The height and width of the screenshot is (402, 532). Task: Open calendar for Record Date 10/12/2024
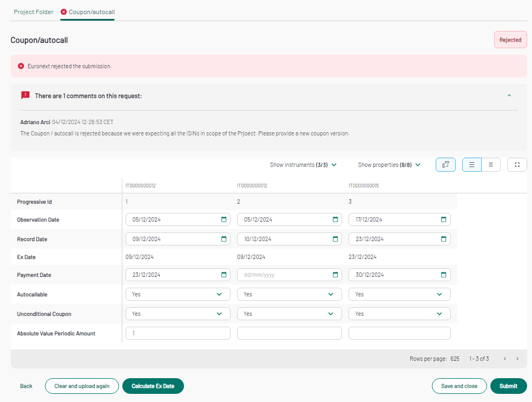pos(335,239)
